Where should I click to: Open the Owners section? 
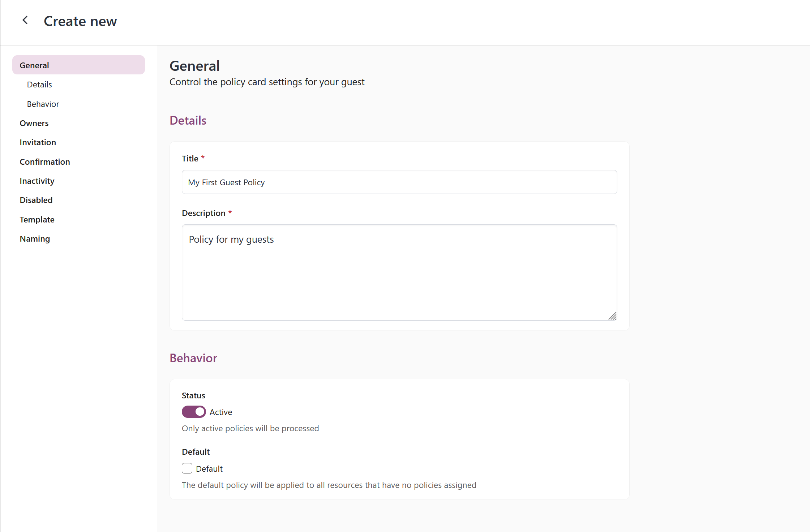point(34,123)
